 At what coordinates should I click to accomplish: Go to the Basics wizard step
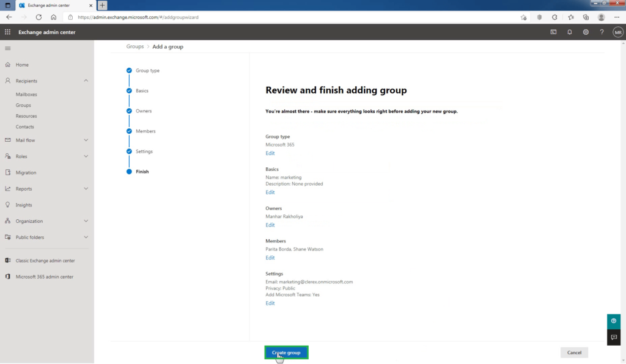point(138,91)
